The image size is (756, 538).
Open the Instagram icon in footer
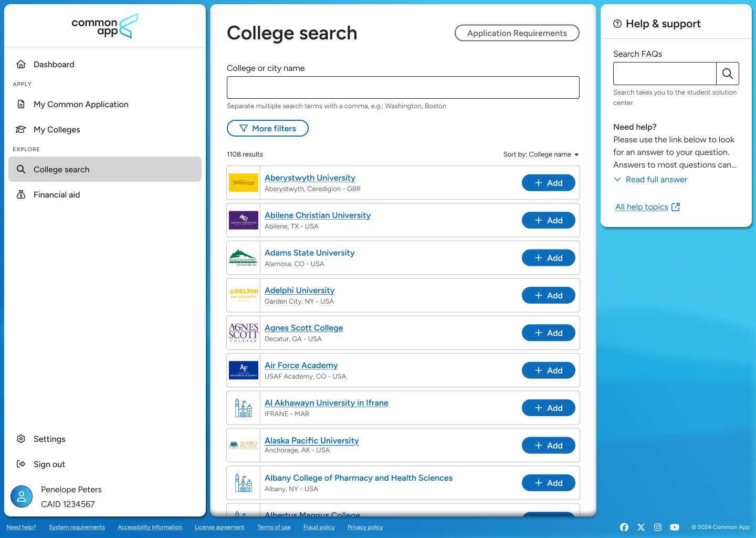coord(658,527)
